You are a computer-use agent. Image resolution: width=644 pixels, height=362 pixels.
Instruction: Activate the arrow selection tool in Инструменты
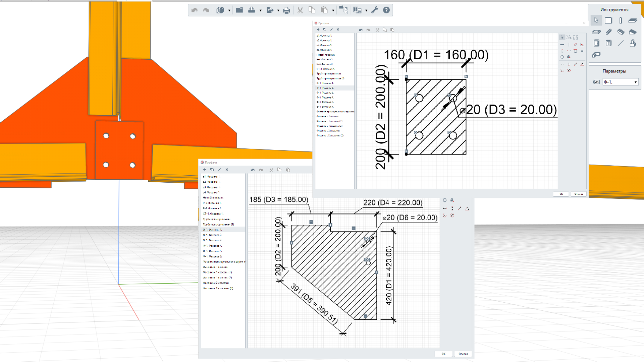click(x=596, y=20)
